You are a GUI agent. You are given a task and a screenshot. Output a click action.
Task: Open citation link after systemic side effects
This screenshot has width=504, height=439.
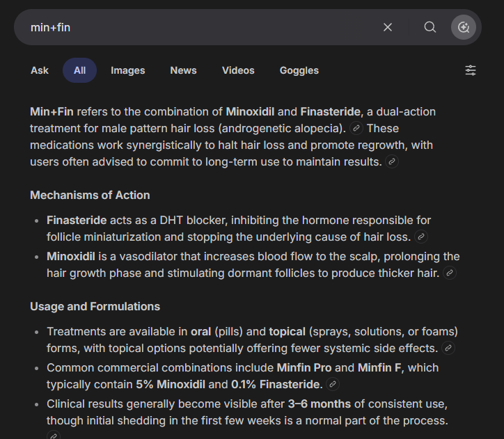tap(448, 348)
